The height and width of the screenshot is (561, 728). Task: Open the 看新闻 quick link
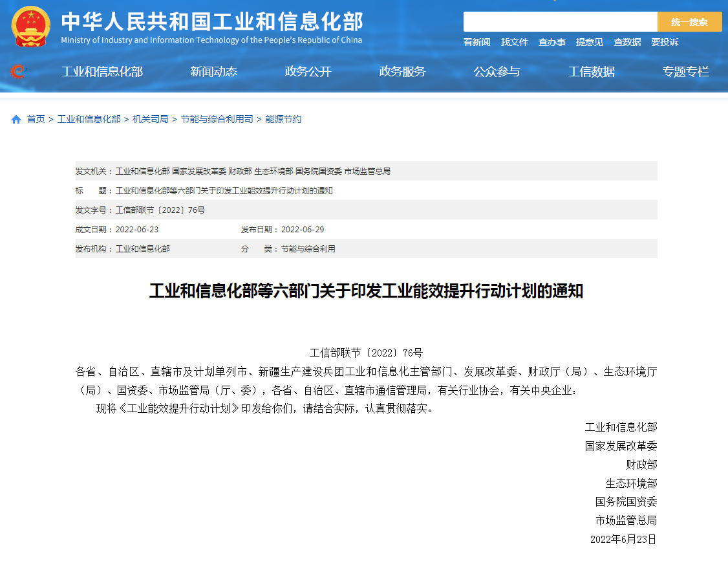coord(477,42)
